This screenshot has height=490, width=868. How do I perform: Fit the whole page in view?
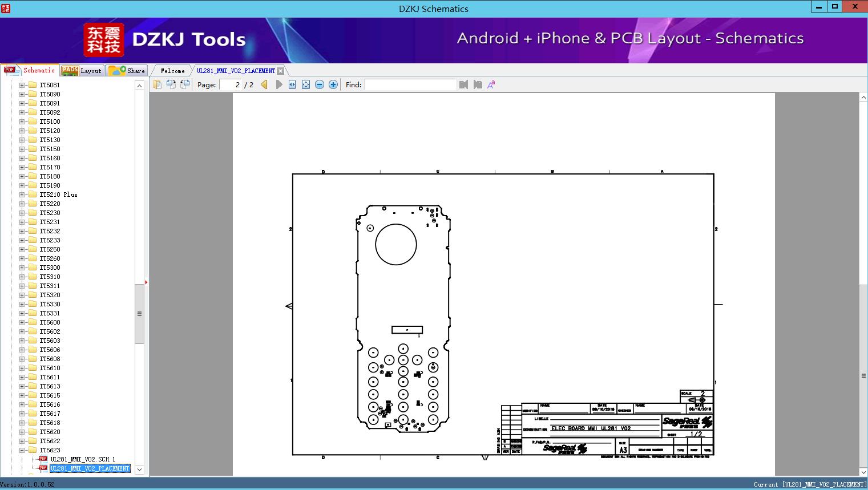point(306,84)
